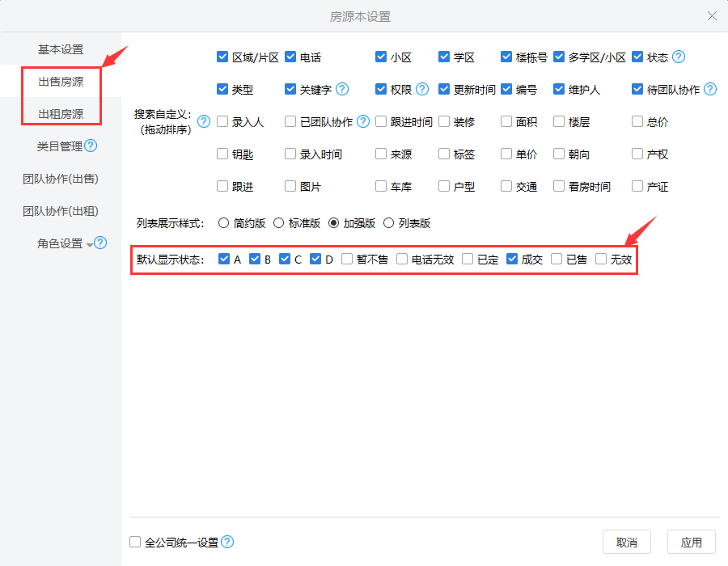Select 标准版 list style

point(278,223)
